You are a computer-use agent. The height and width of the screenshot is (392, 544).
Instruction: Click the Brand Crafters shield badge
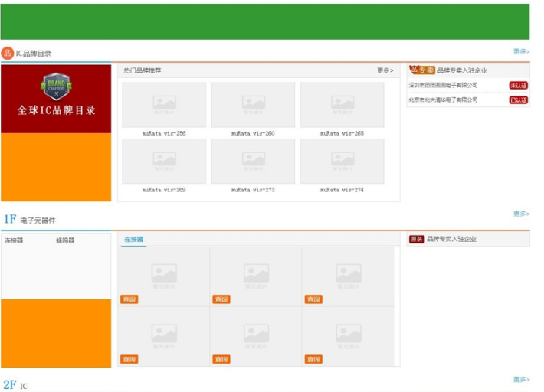coord(55,87)
